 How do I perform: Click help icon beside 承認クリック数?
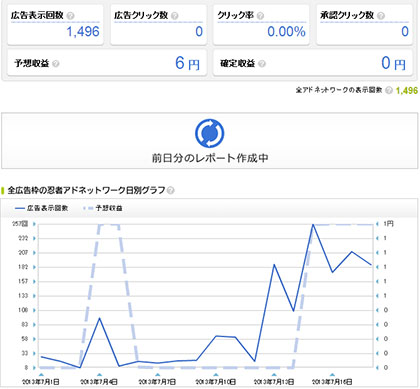(381, 16)
